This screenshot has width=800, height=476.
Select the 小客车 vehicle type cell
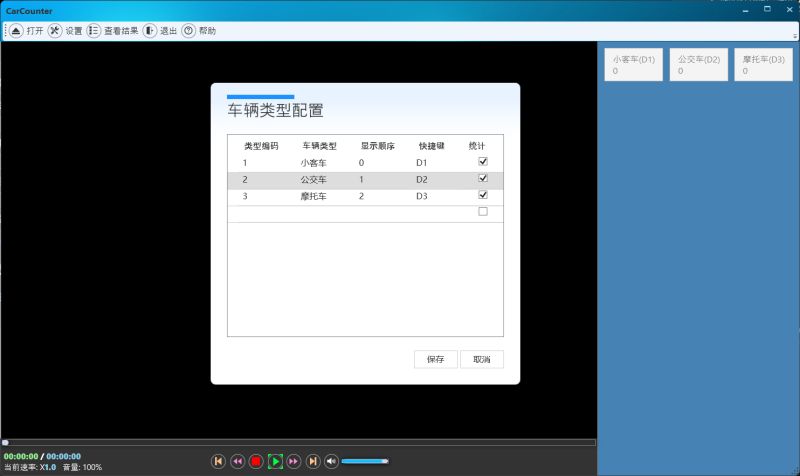click(313, 163)
